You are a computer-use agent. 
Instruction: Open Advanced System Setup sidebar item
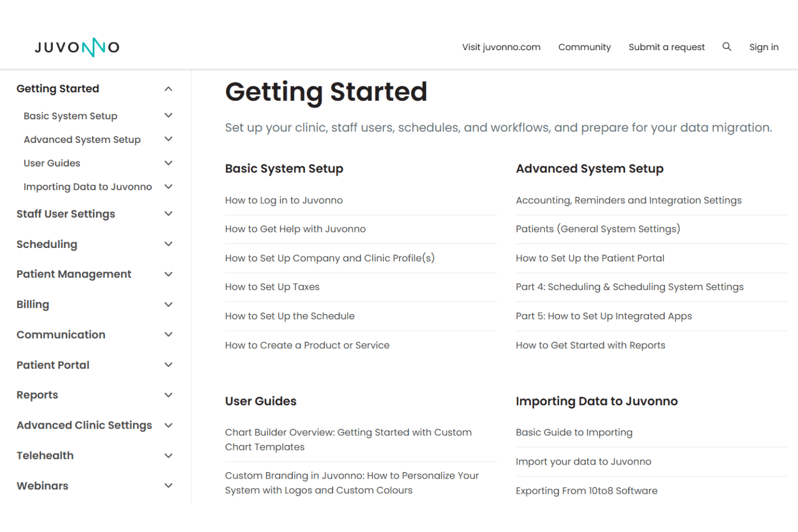point(82,140)
